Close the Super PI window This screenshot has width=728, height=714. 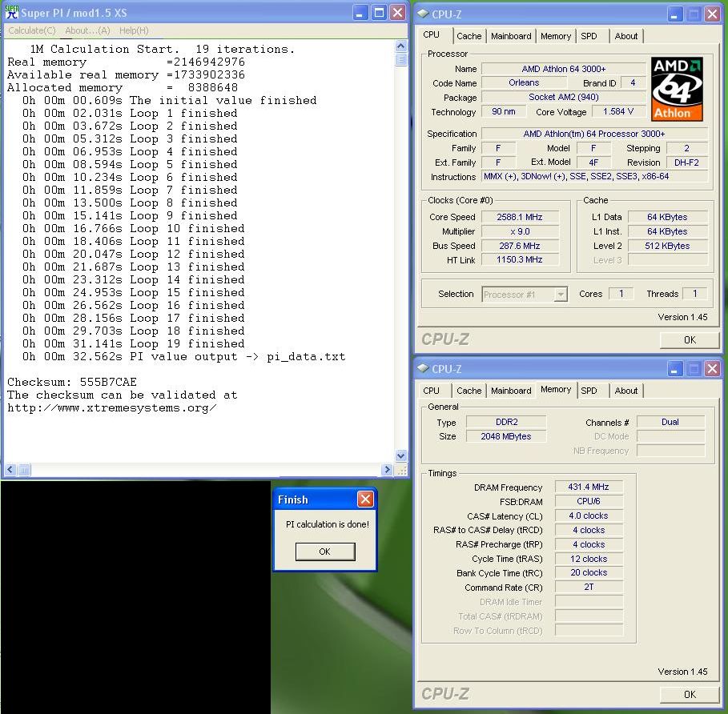(398, 13)
